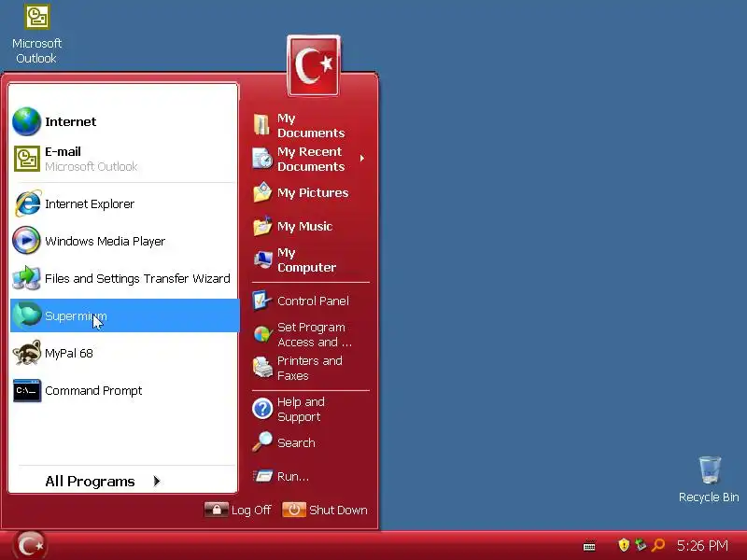Click the Search magnifier icon in Start menu
The height and width of the screenshot is (560, 747).
tap(262, 441)
